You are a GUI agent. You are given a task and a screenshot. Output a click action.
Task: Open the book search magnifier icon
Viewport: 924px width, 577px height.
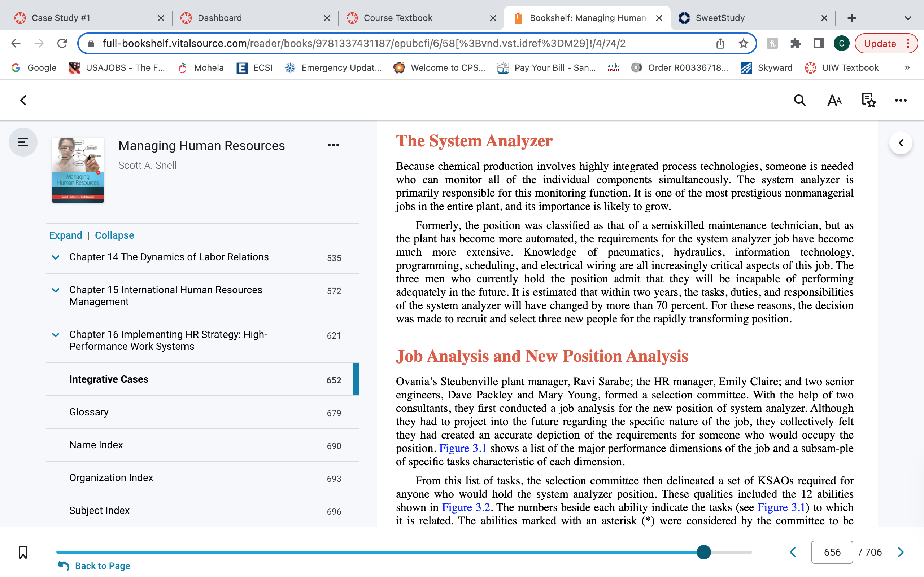799,100
